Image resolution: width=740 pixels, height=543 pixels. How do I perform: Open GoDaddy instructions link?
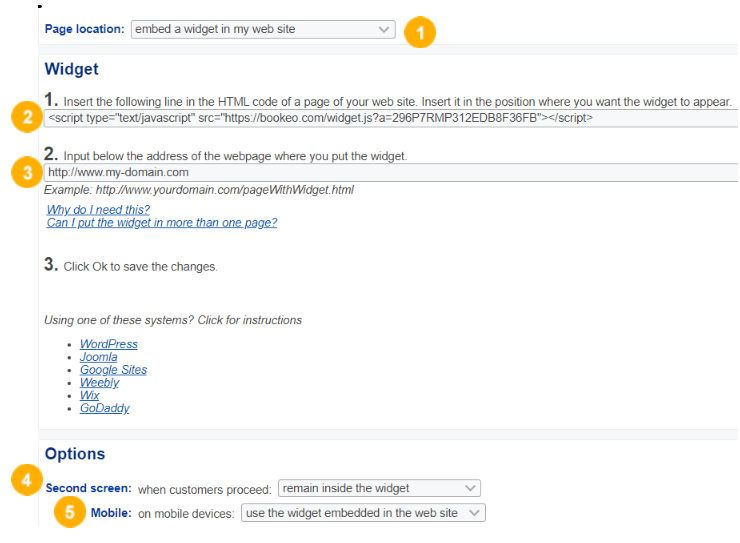104,408
